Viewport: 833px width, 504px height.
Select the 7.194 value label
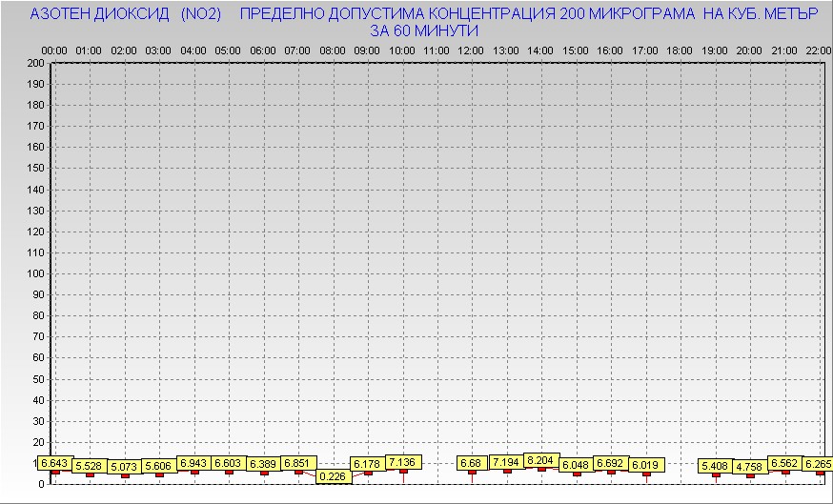pos(506,462)
